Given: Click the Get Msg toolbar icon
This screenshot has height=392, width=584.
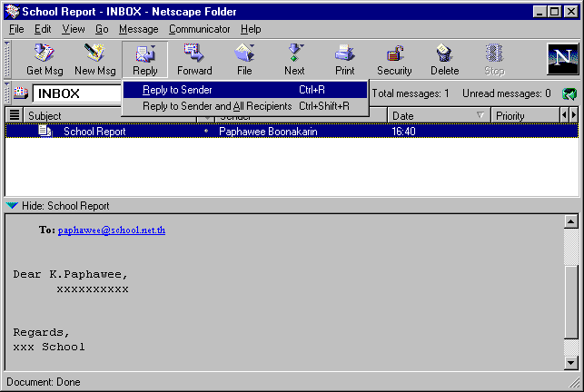Looking at the screenshot, I should pos(45,60).
